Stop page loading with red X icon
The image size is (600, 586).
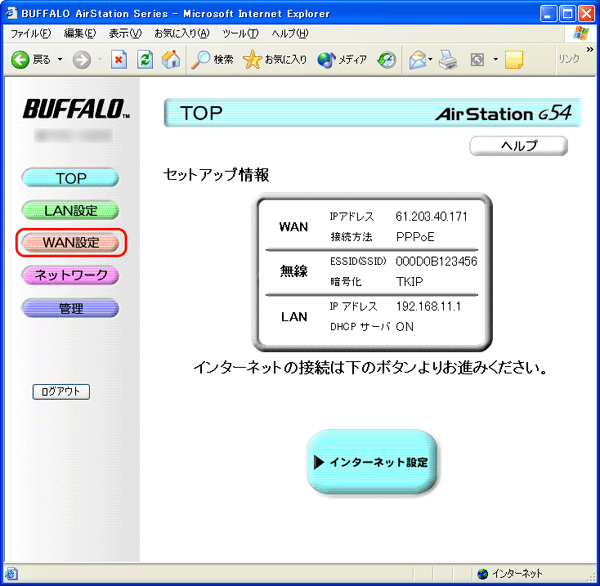pos(119,60)
